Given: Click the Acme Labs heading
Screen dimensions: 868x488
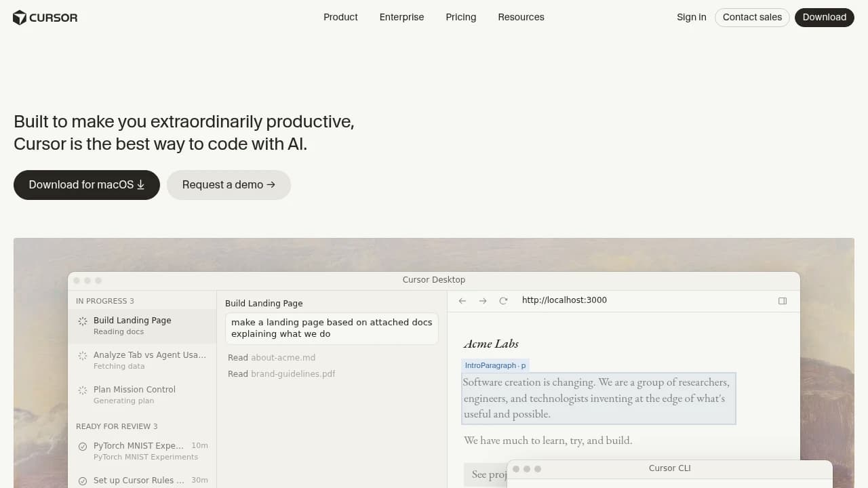Looking at the screenshot, I should pyautogui.click(x=491, y=344).
